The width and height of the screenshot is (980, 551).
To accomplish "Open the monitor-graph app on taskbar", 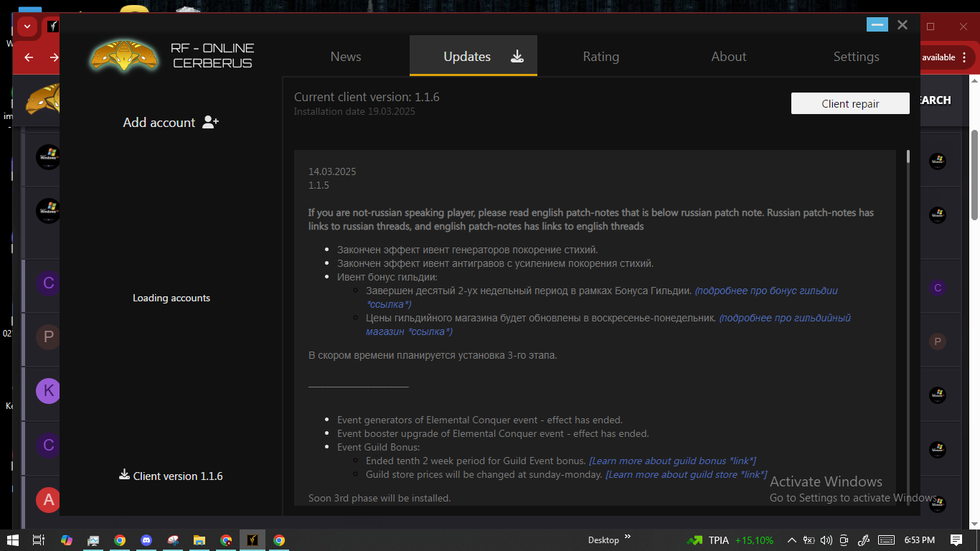I will [93, 540].
